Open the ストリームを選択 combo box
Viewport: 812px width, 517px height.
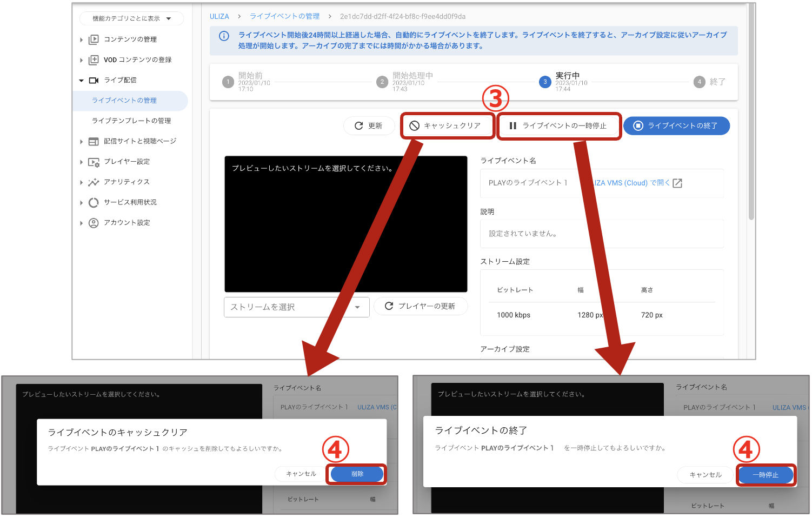click(x=296, y=307)
